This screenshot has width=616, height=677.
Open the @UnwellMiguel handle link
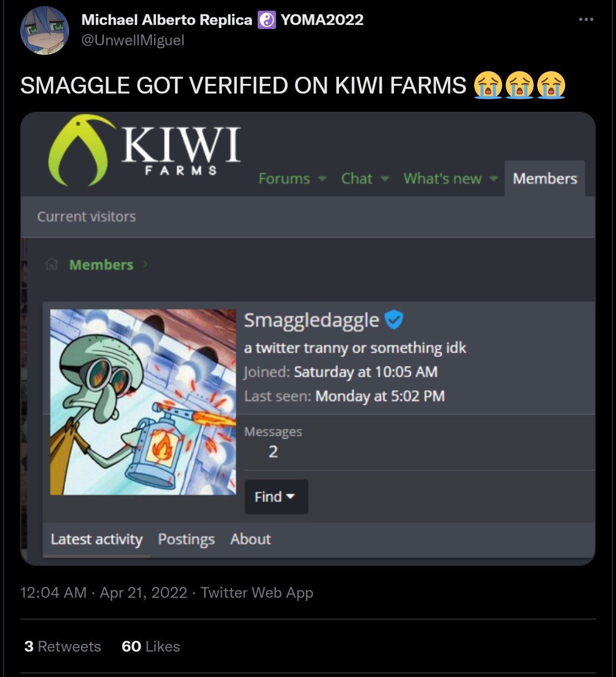click(x=133, y=40)
